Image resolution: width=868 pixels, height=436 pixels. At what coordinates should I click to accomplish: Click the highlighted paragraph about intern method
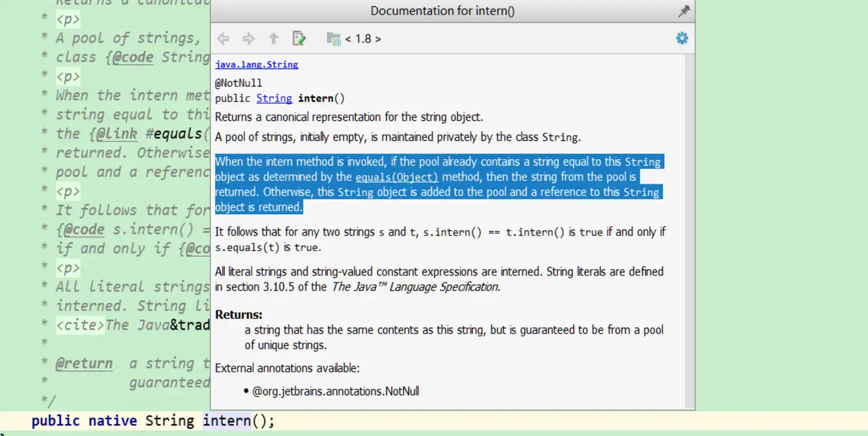click(x=438, y=185)
